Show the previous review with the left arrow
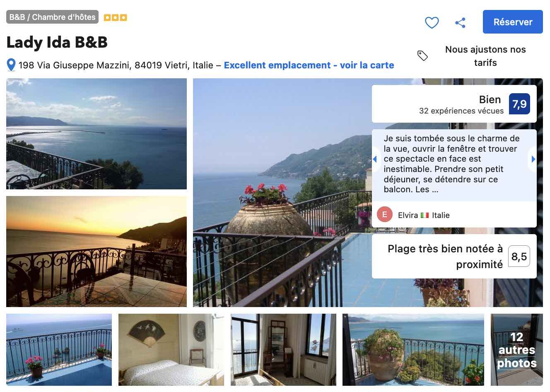Screen dimensions: 550x392 tap(375, 159)
